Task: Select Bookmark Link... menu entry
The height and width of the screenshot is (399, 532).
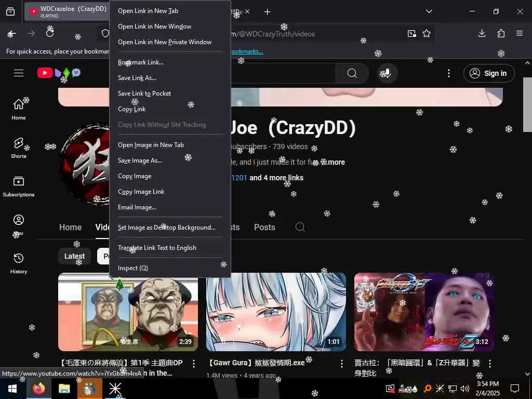Action: point(170,62)
